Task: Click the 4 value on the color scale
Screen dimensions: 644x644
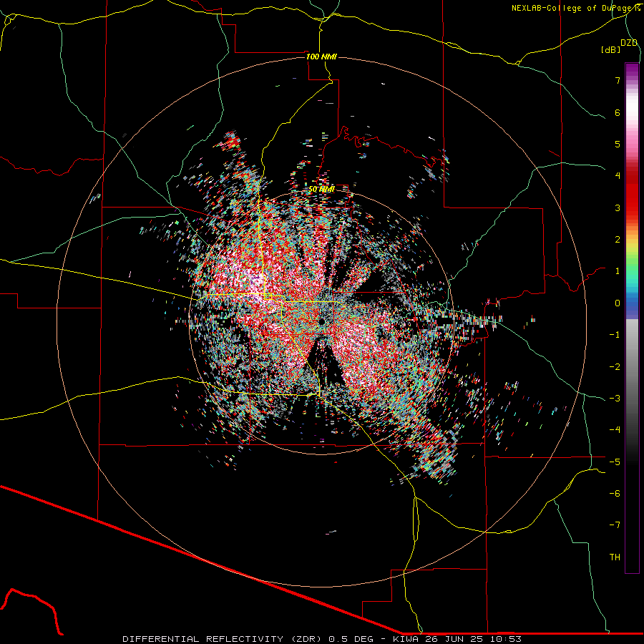Action: tap(618, 176)
